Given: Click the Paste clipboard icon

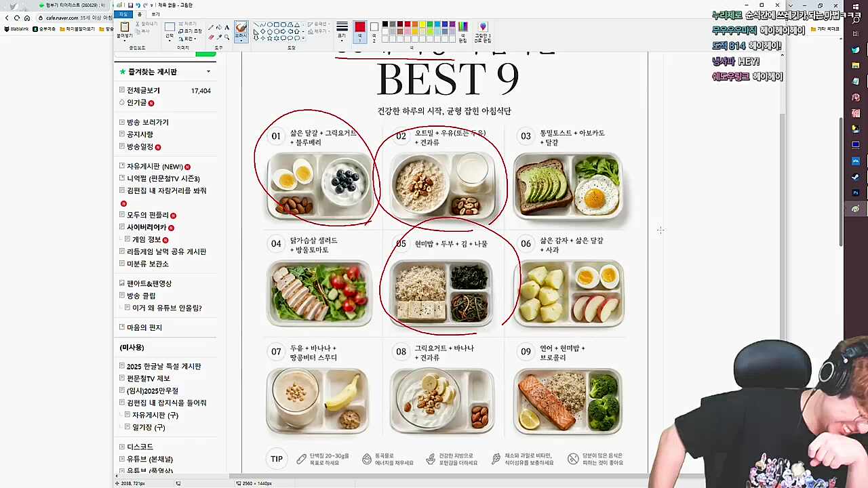Looking at the screenshot, I should coord(125,26).
